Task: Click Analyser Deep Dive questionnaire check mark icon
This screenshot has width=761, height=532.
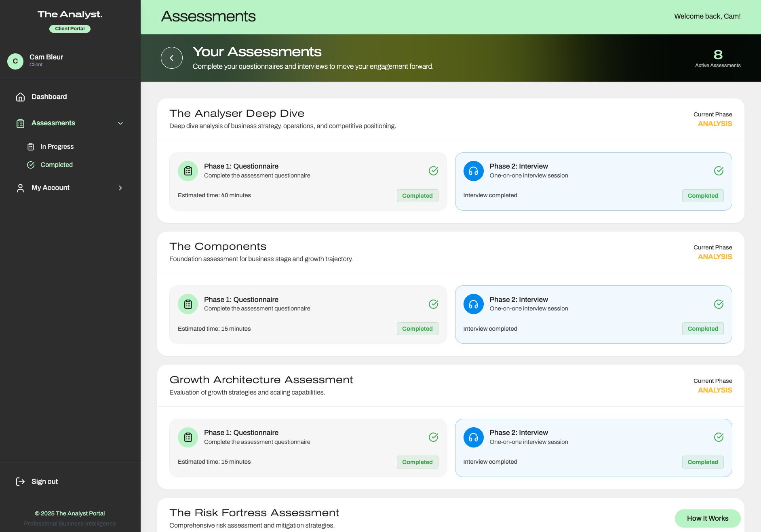Action: click(433, 171)
